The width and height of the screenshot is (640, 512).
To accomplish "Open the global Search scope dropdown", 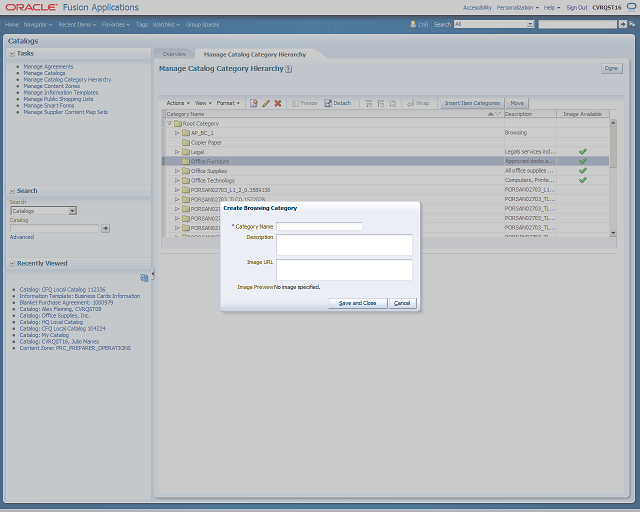I will 530,24.
